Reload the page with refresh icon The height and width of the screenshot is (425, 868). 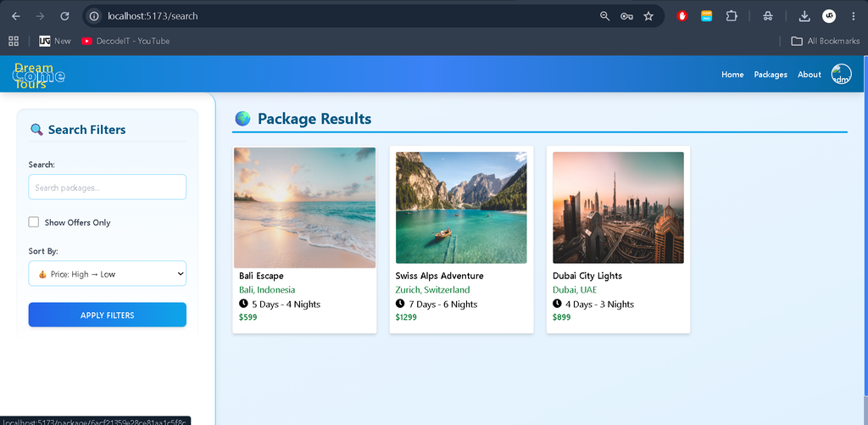(x=64, y=16)
